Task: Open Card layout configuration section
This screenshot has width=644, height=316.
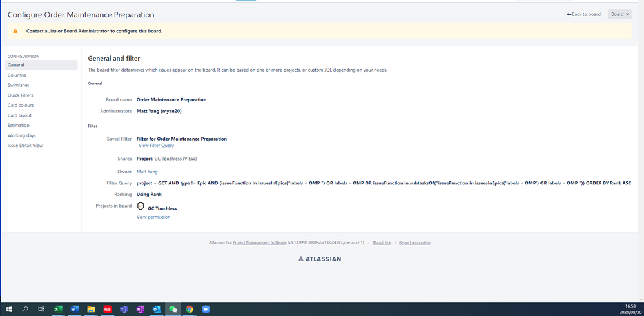Action: click(x=19, y=115)
